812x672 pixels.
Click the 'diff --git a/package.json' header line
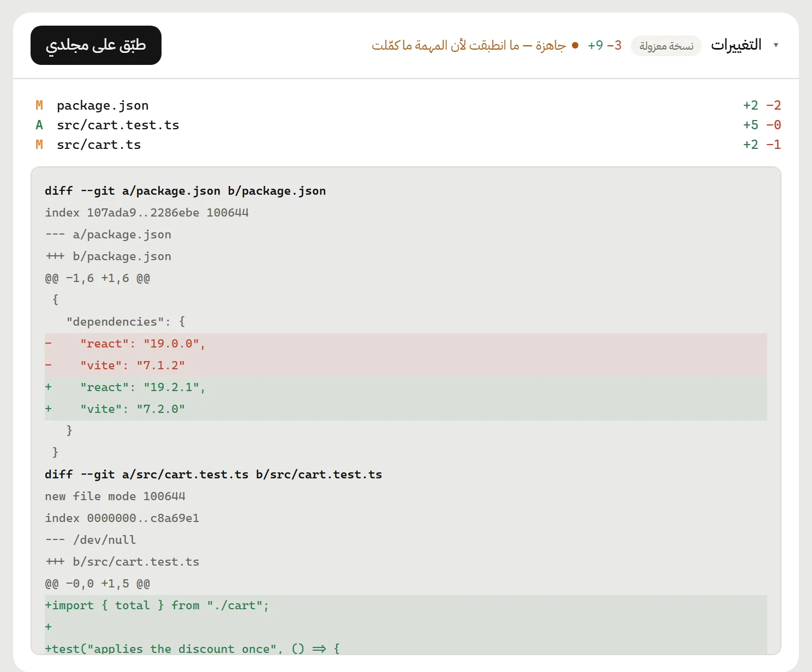click(406, 191)
